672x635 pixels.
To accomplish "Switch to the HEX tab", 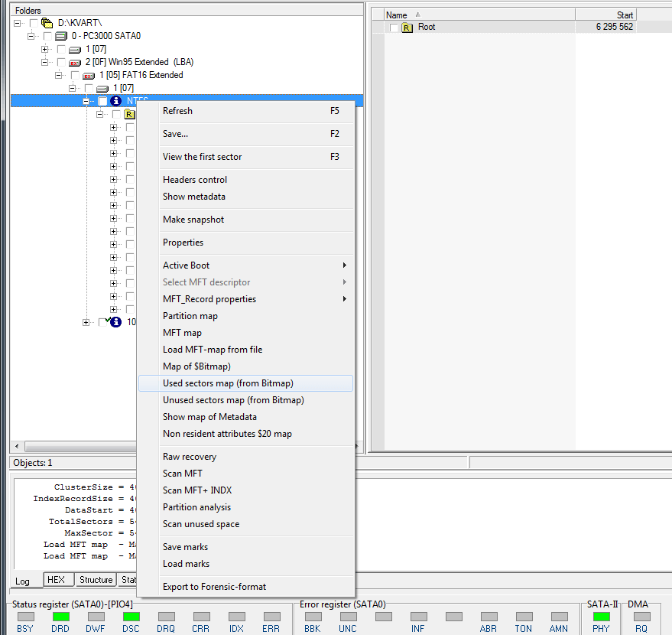I will point(56,580).
